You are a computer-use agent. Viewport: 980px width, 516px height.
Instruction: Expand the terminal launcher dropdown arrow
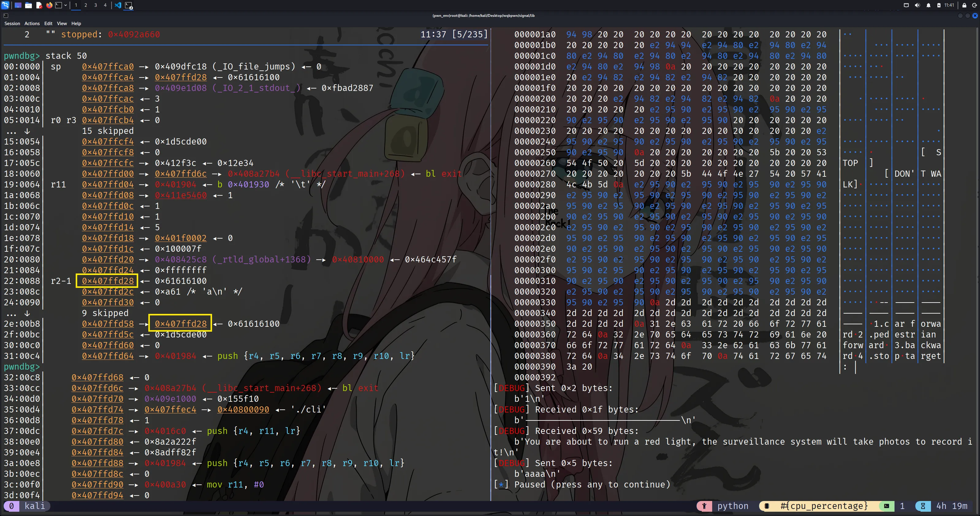(66, 5)
